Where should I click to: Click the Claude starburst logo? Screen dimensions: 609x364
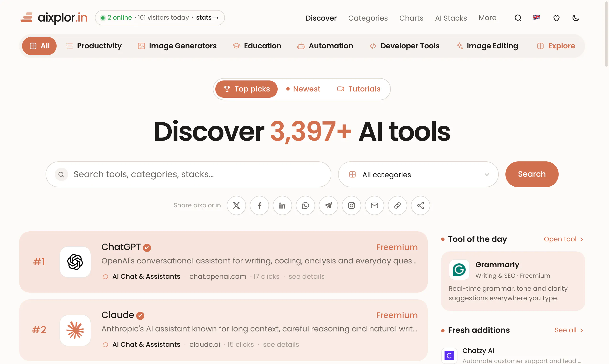(75, 330)
